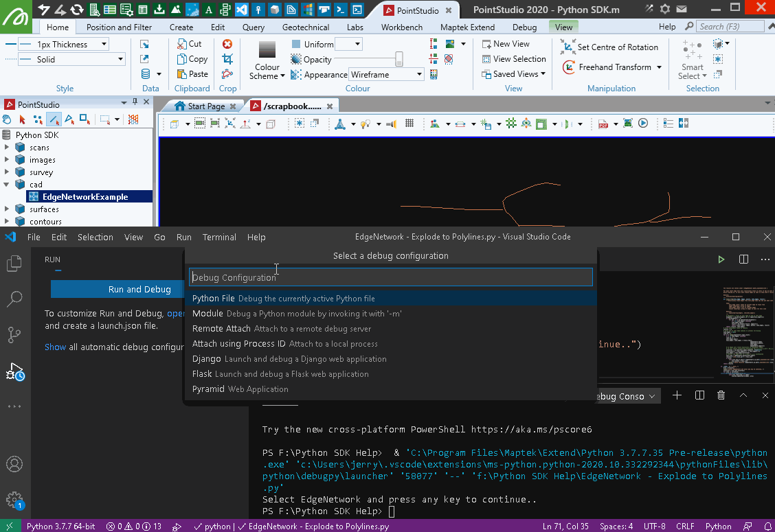Click the PointStudio settings gear in title bar

coord(665,9)
